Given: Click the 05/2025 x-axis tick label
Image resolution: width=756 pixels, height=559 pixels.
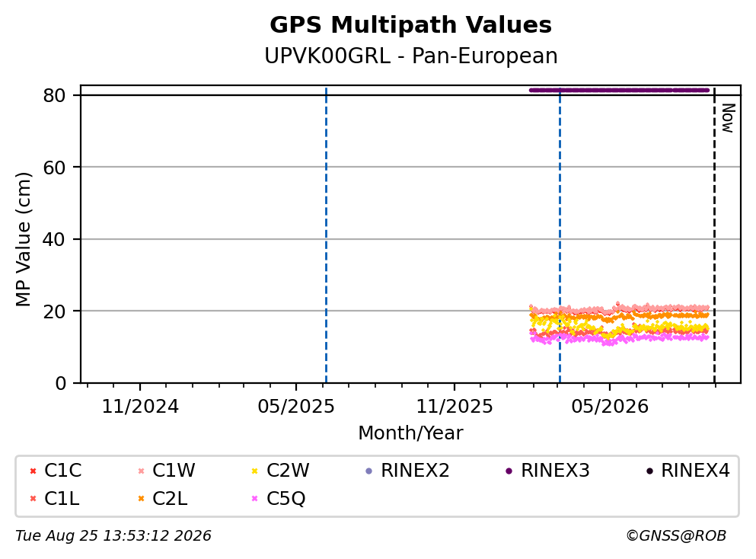Looking at the screenshot, I should 296,407.
